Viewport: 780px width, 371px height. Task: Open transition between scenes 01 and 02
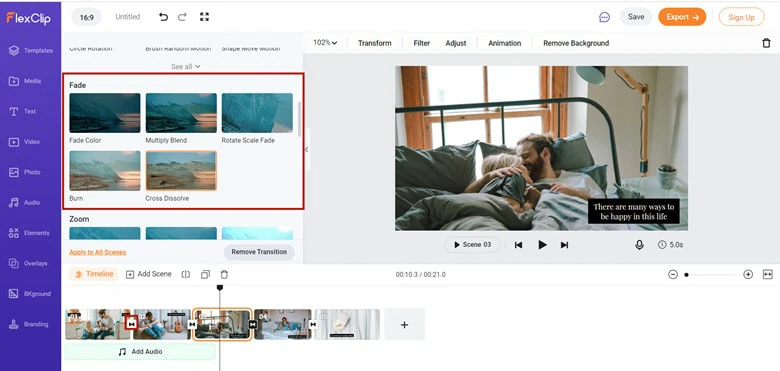point(131,324)
